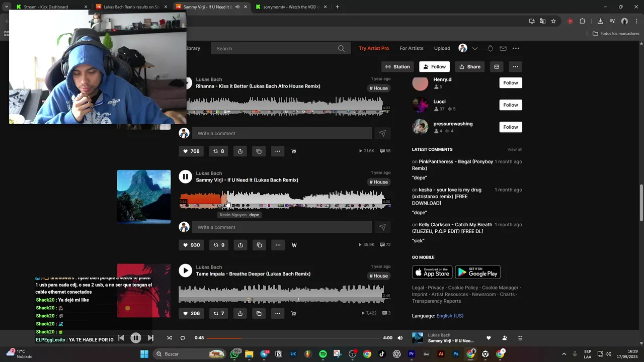
Task: Open more options for the Rihanna remix
Action: (x=278, y=151)
